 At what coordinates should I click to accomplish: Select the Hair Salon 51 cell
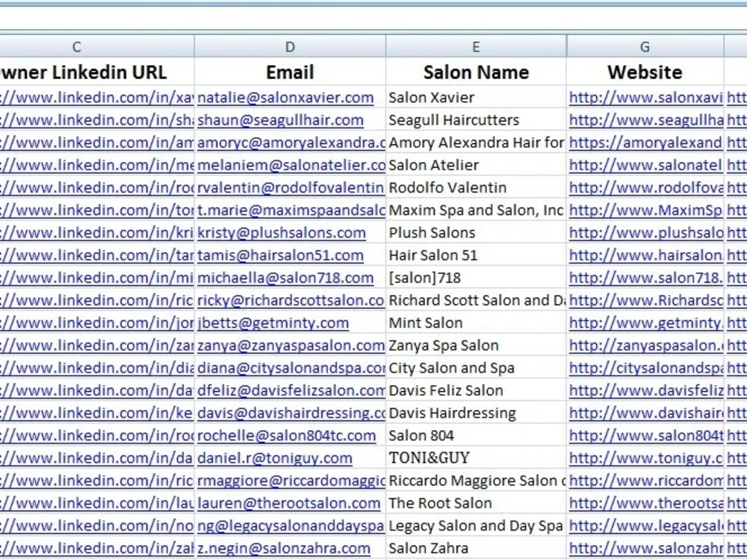click(476, 255)
